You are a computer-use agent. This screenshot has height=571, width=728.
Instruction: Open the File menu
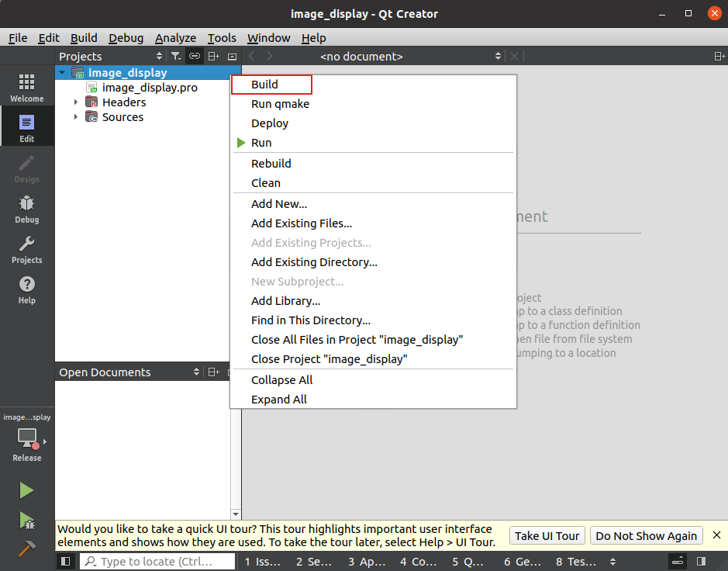coord(18,38)
